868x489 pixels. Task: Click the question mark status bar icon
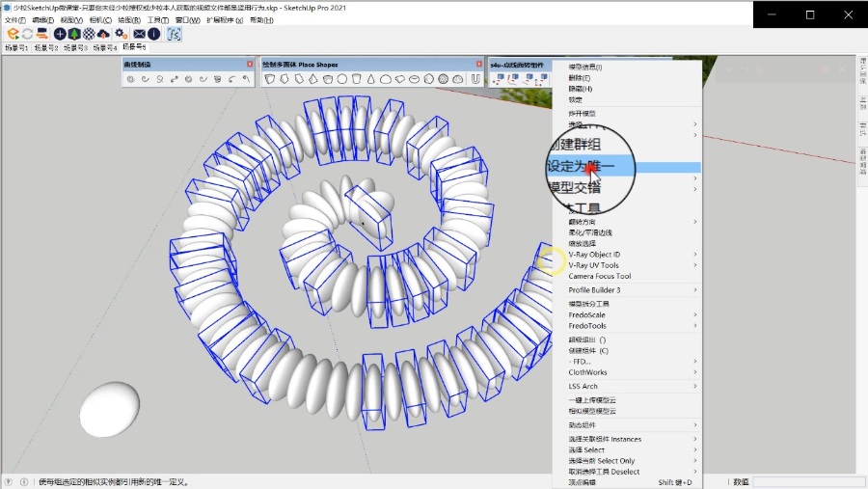click(x=9, y=482)
